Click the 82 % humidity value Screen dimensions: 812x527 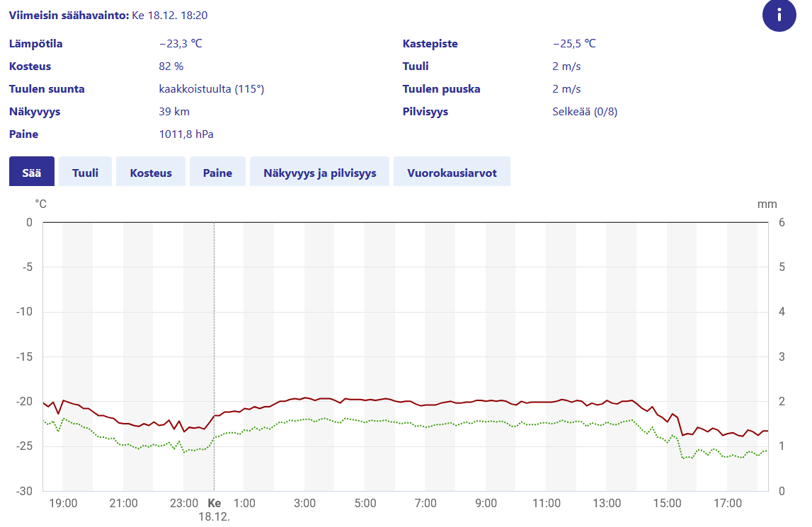[171, 66]
